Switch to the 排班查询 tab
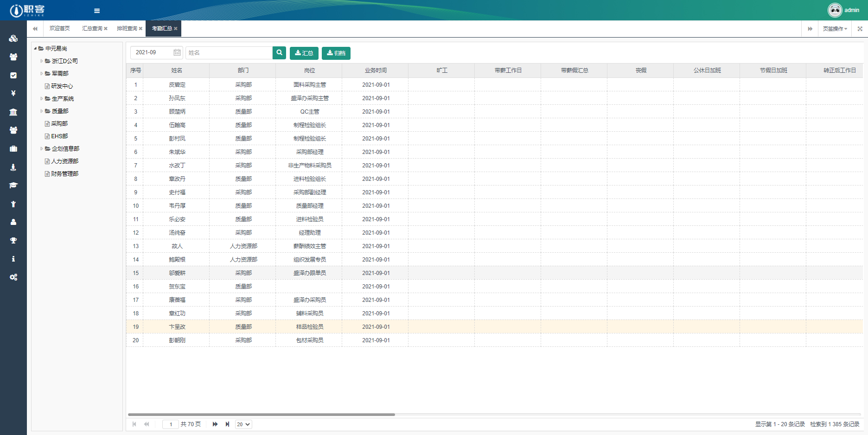The image size is (868, 435). tap(127, 29)
